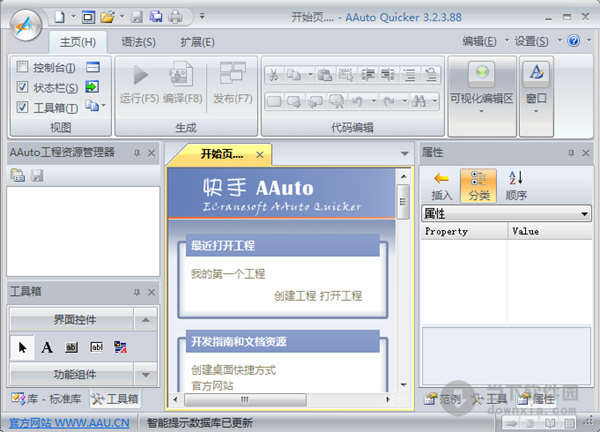Click the 插入 insert arrow in properties panel
This screenshot has height=432, width=600.
(442, 186)
